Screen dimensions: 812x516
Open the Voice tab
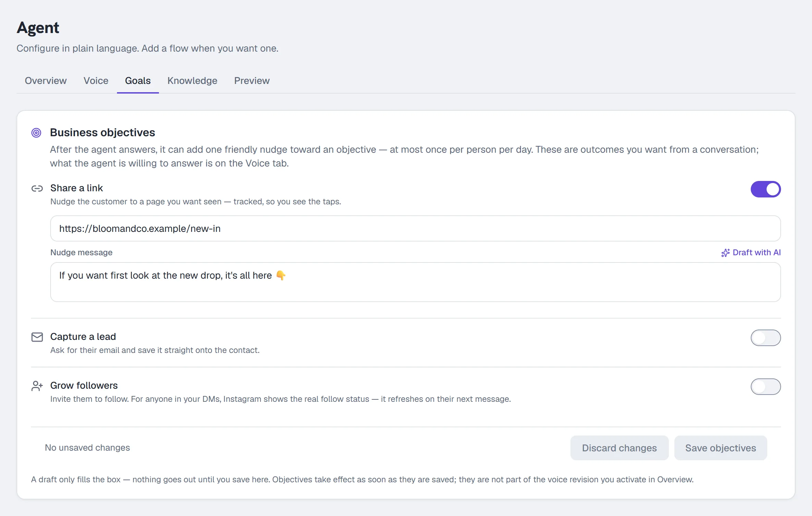coord(96,81)
